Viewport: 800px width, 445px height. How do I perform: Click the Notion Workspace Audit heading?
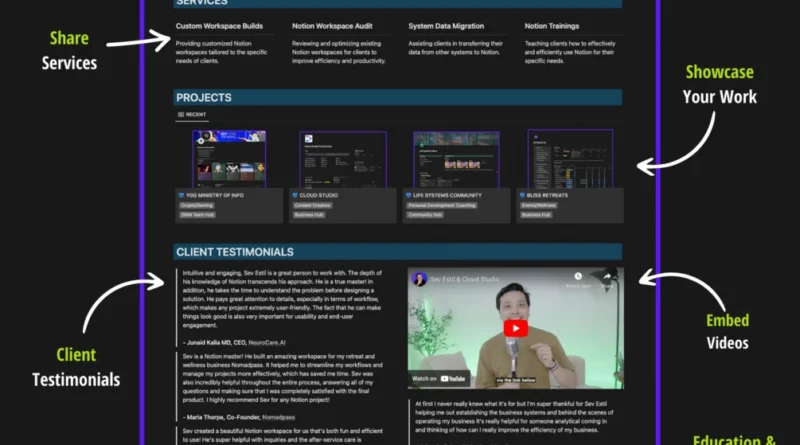pos(332,26)
